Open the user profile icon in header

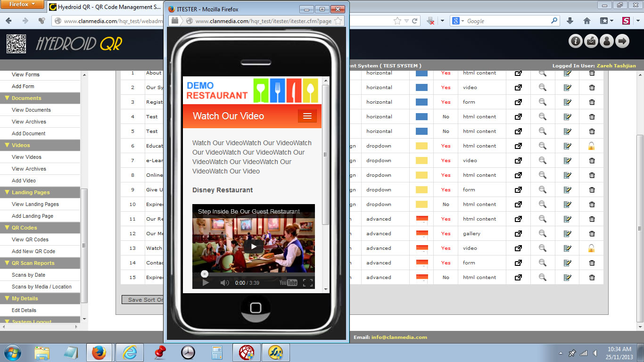[x=607, y=41]
